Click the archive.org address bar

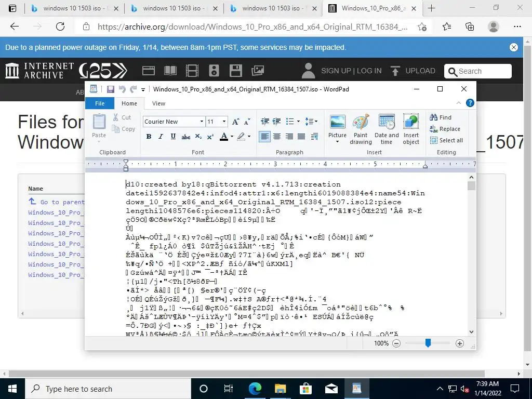(252, 27)
